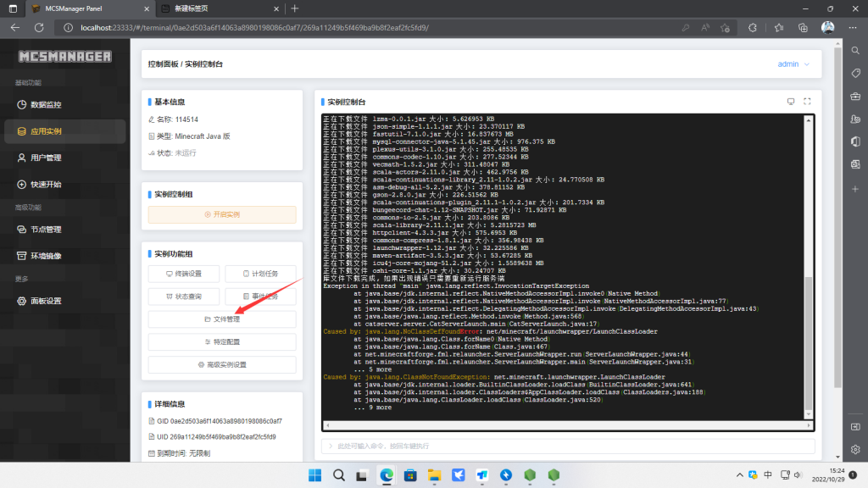Open the browser favorites star icon

point(777,27)
